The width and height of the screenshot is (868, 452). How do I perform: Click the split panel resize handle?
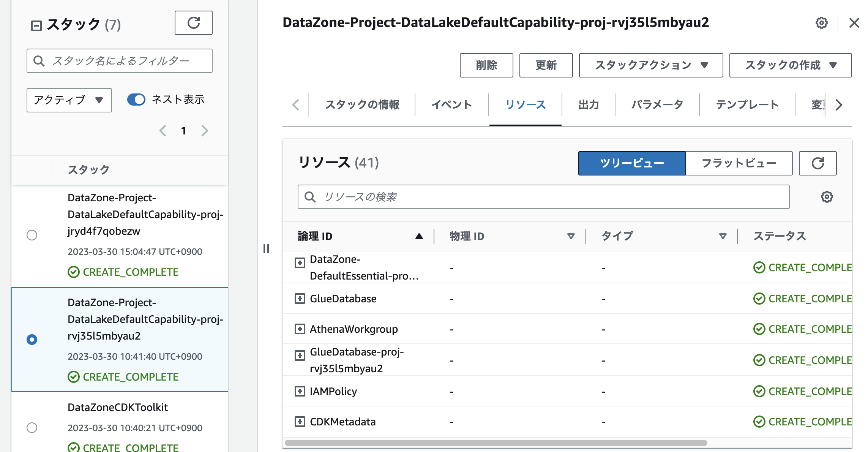266,248
